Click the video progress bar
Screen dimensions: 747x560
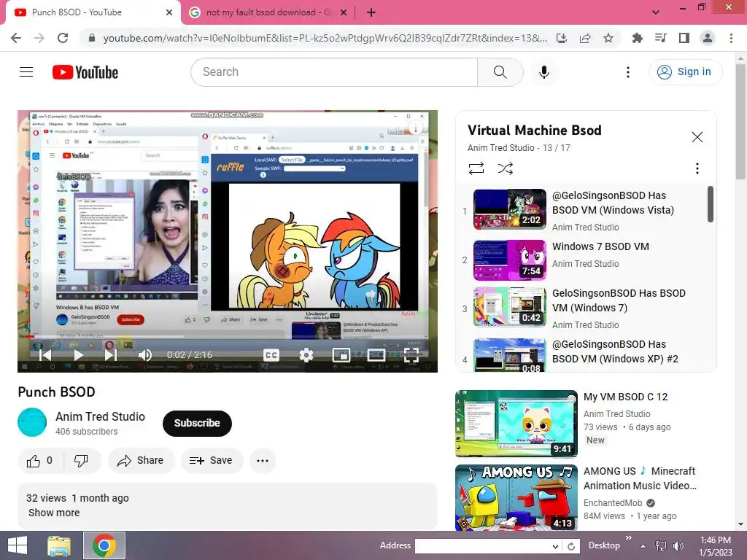point(228,337)
